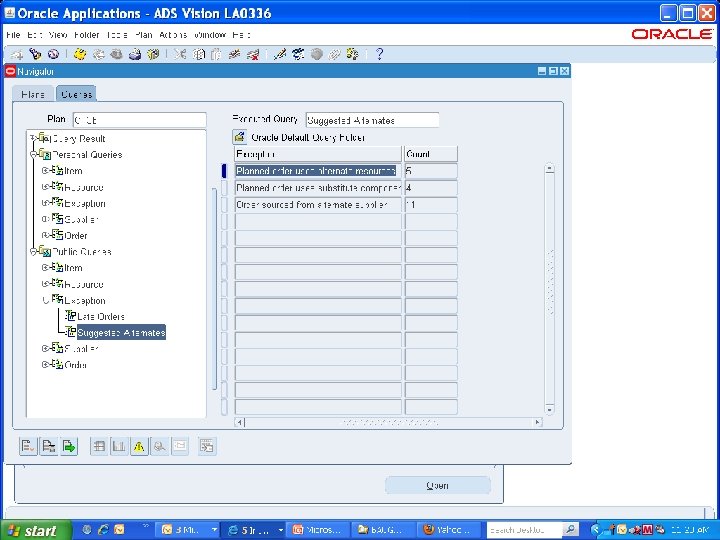Click the Cut scissors toolbar icon
720x540 pixels.
click(x=180, y=54)
